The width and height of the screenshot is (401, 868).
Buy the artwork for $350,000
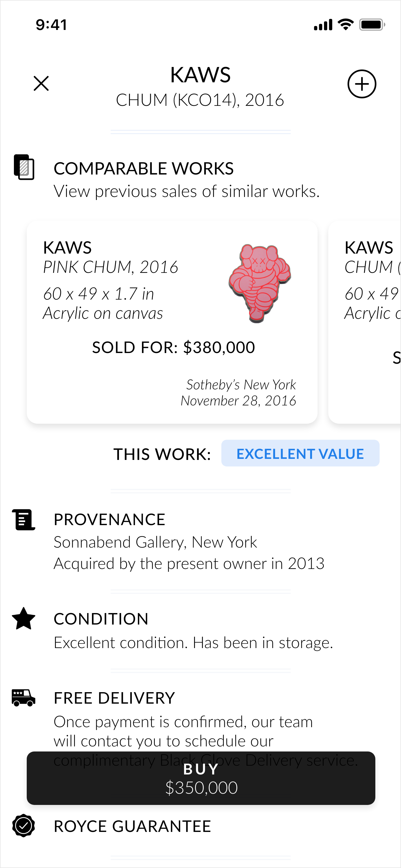(201, 778)
